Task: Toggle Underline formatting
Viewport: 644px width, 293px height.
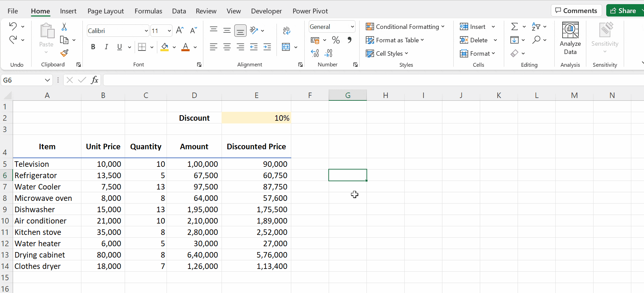Action: [x=120, y=47]
